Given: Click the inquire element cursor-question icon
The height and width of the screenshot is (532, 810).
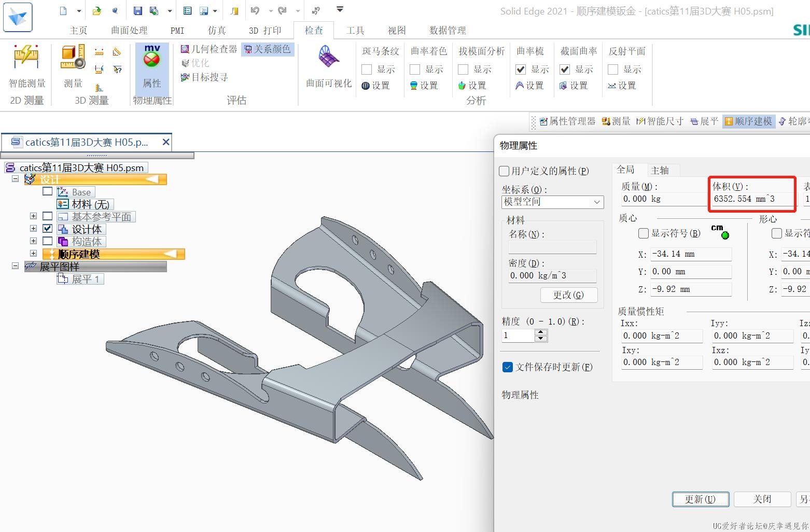Looking at the screenshot, I should click(118, 69).
